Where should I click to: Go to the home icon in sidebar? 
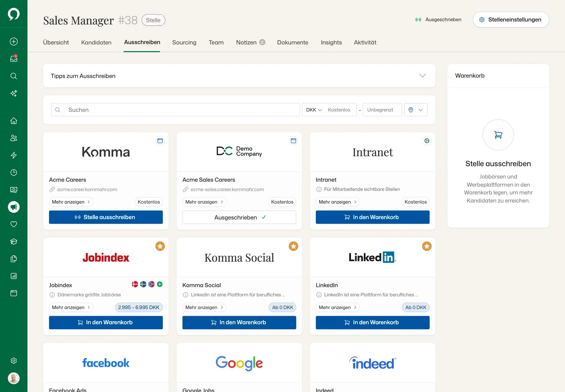14,121
